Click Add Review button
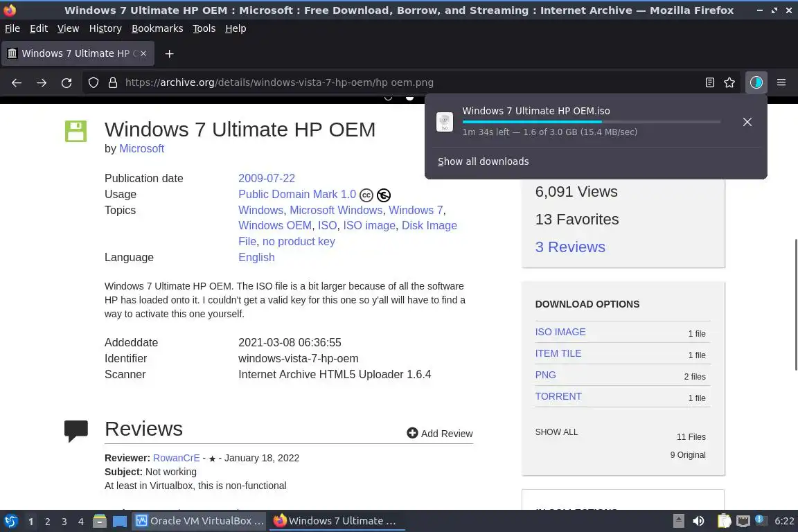The height and width of the screenshot is (532, 798). pos(440,433)
